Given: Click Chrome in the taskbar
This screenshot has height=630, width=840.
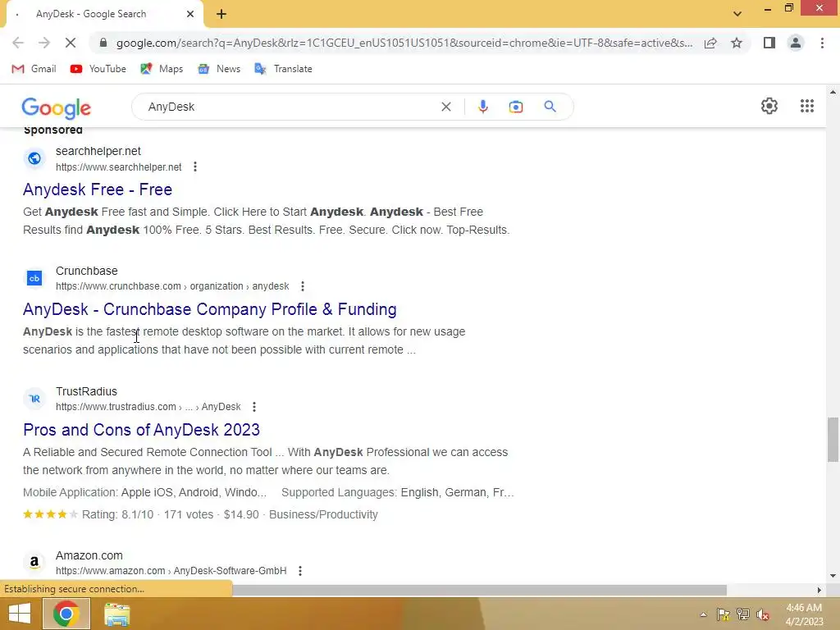Looking at the screenshot, I should pyautogui.click(x=66, y=614).
